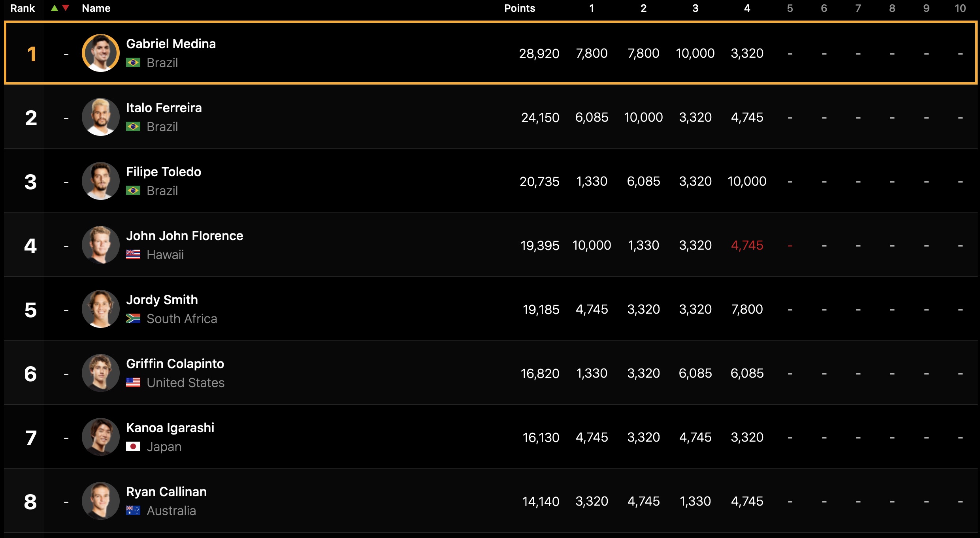Open Griffin Colapinto's name link
980x538 pixels.
[175, 364]
